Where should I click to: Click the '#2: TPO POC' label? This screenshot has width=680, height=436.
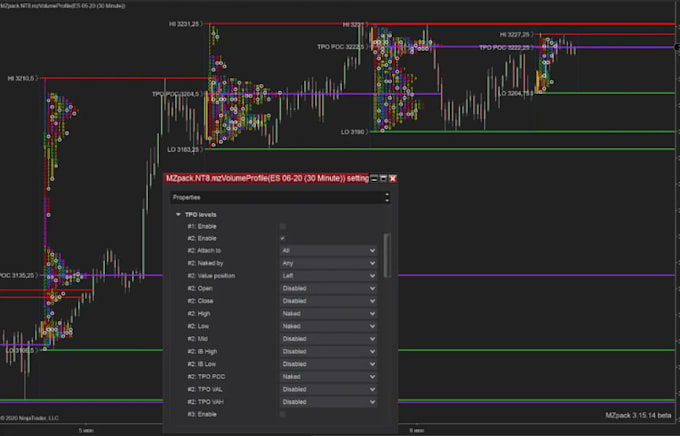tap(206, 377)
